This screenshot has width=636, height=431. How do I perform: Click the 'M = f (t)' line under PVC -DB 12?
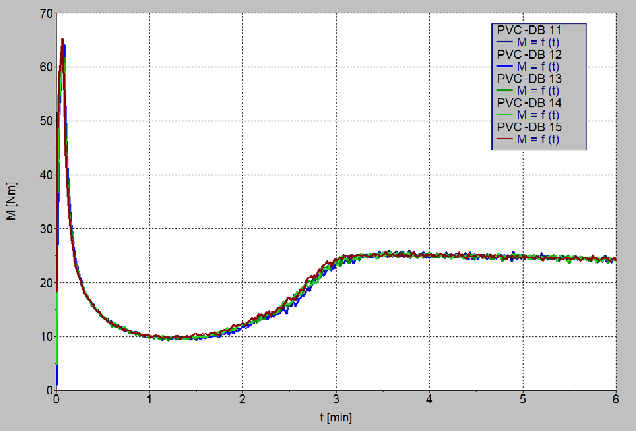pyautogui.click(x=528, y=66)
